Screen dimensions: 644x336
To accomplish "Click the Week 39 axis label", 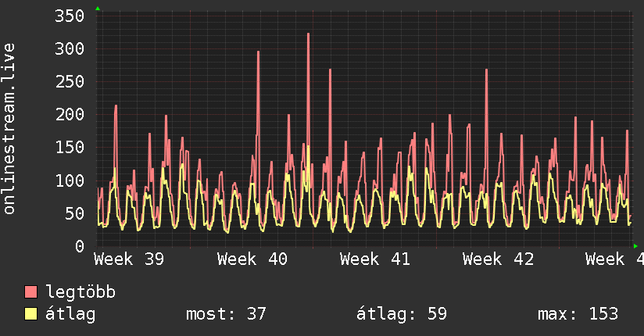I will pyautogui.click(x=129, y=259).
